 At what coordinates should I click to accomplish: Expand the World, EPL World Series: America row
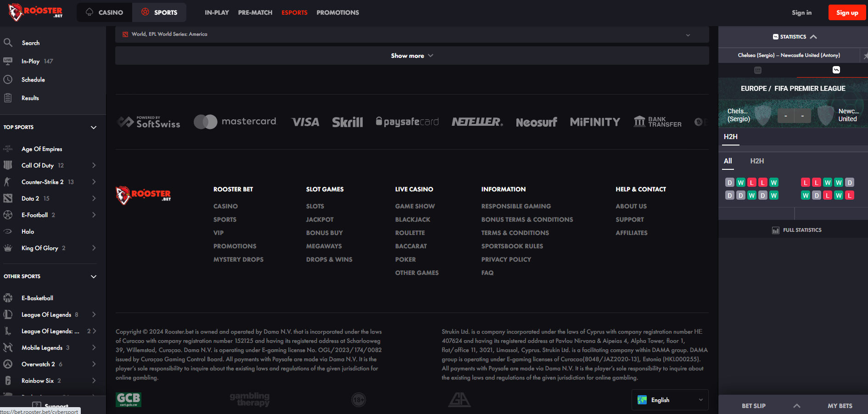tap(412, 34)
